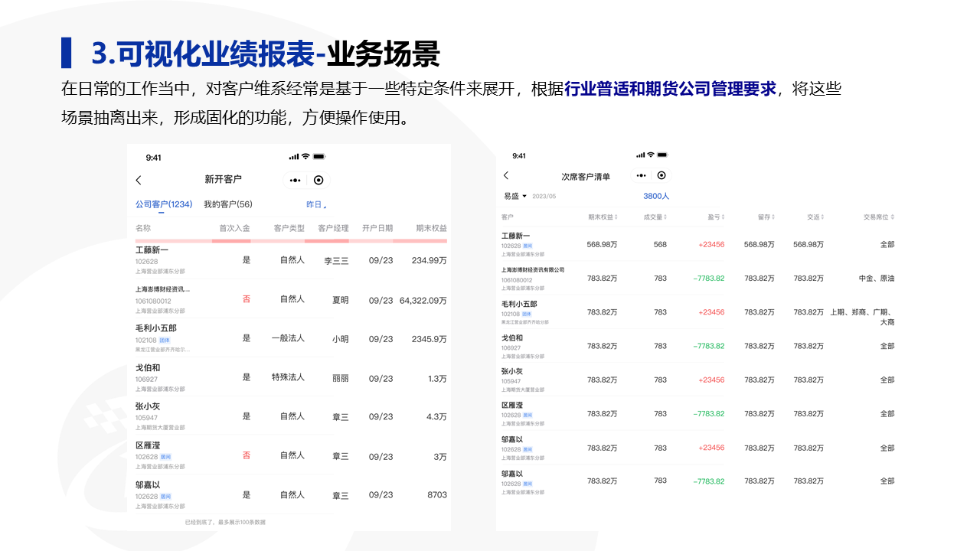
Task: Click +23456 in the 工藤新一 row
Action: (711, 245)
